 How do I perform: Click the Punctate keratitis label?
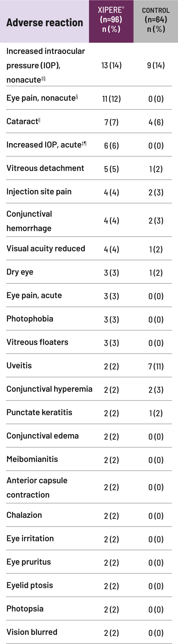coord(39,413)
